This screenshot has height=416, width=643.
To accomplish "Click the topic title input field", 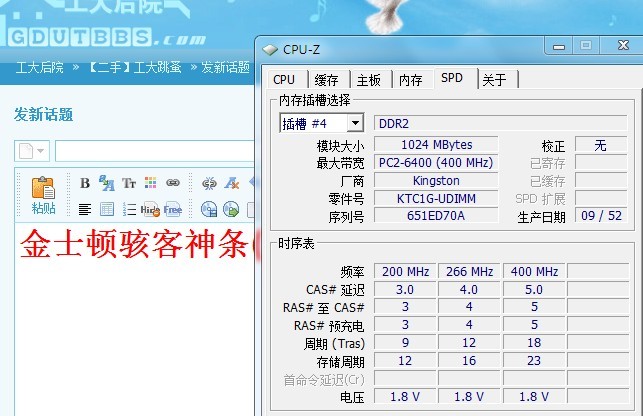I will click(155, 151).
